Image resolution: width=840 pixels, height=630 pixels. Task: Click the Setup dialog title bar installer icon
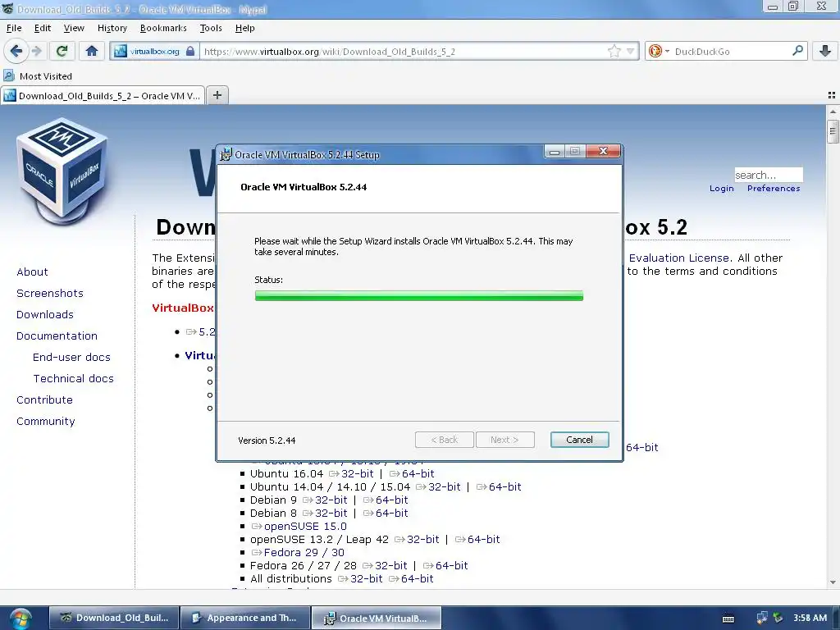click(226, 154)
